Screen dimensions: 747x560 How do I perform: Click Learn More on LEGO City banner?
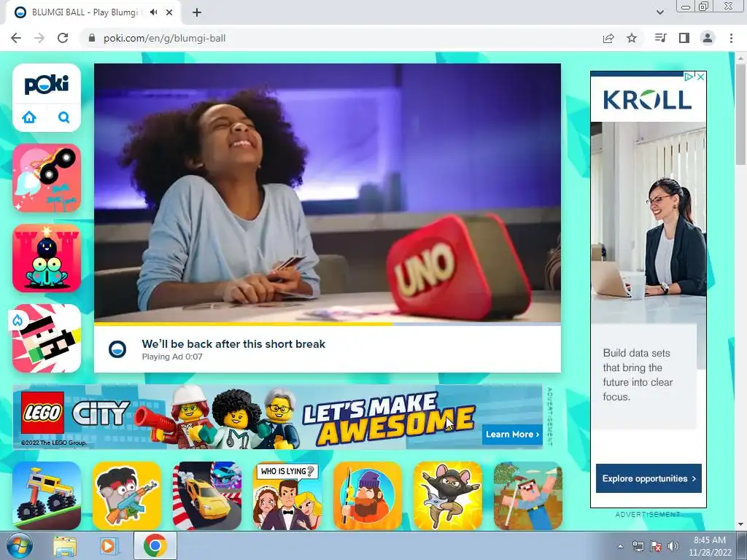tap(512, 435)
